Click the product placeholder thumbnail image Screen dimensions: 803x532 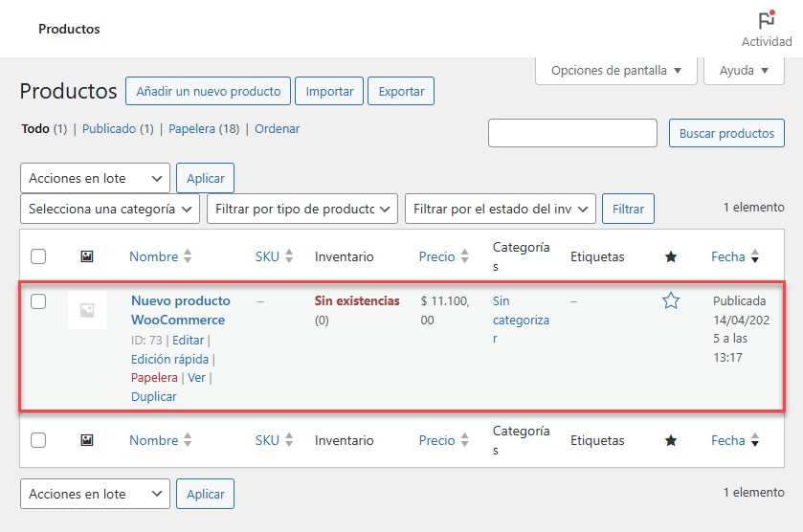[x=87, y=310]
